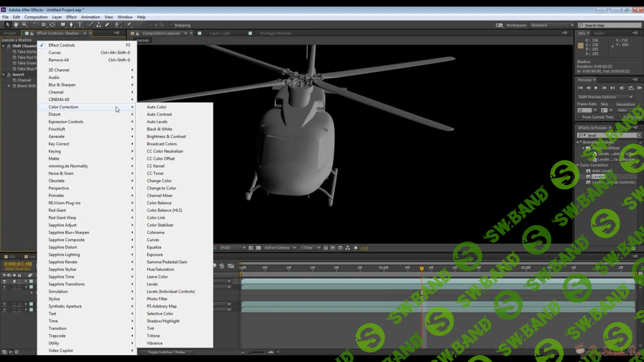This screenshot has height=362, width=644.
Task: Activate the Zoom tool
Action: 24,24
